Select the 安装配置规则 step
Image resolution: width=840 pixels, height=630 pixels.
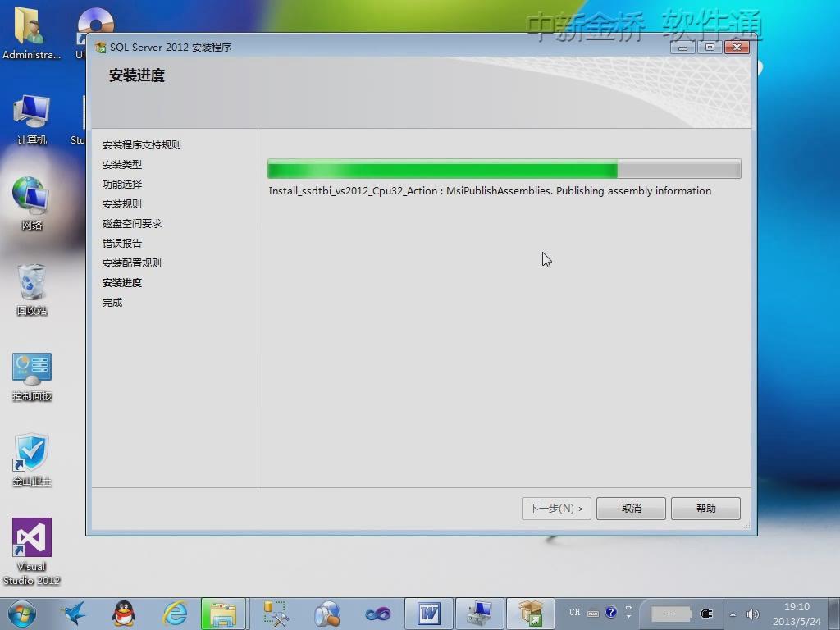point(132,263)
